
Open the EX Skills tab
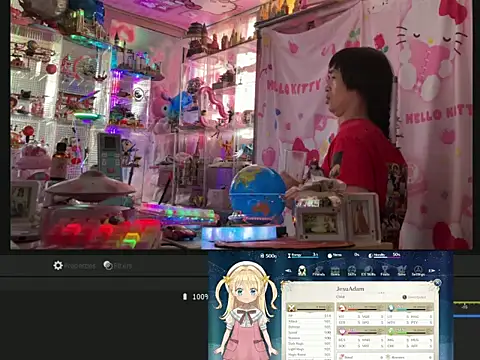368,271
